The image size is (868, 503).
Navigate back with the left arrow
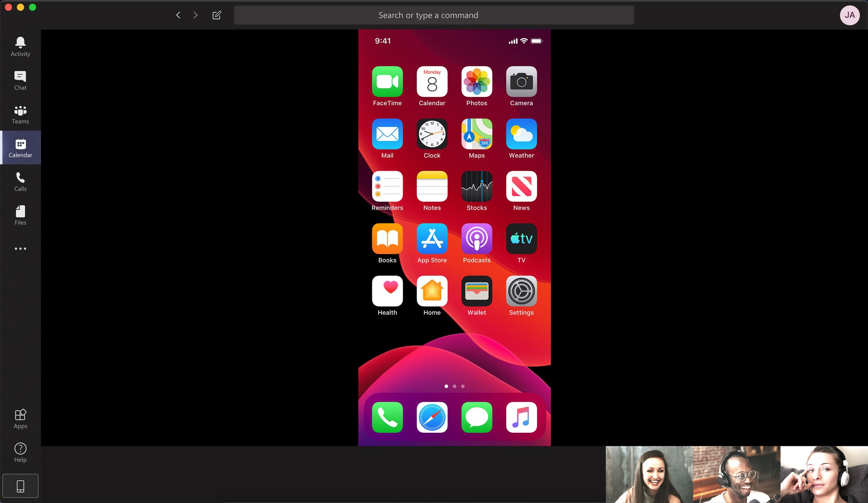click(x=178, y=15)
